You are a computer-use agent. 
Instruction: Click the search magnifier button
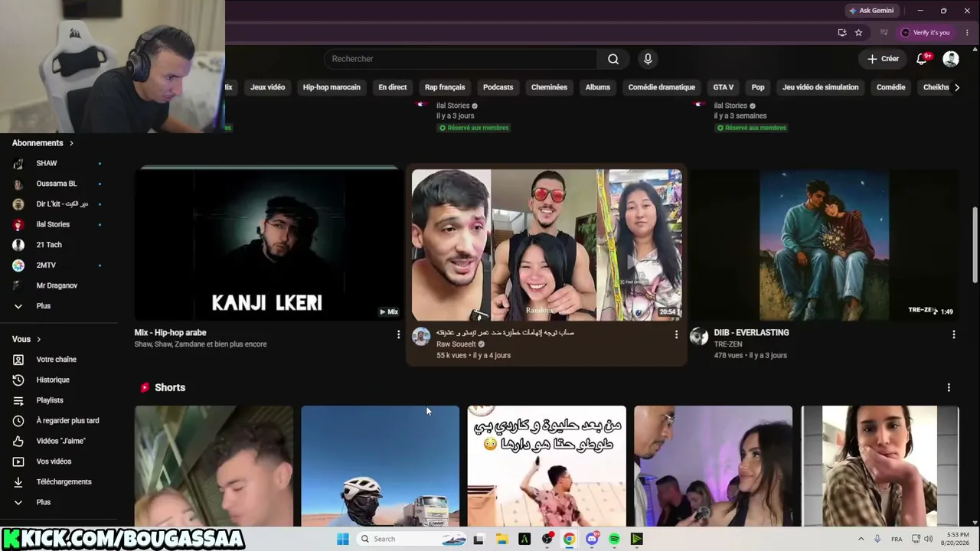click(613, 59)
